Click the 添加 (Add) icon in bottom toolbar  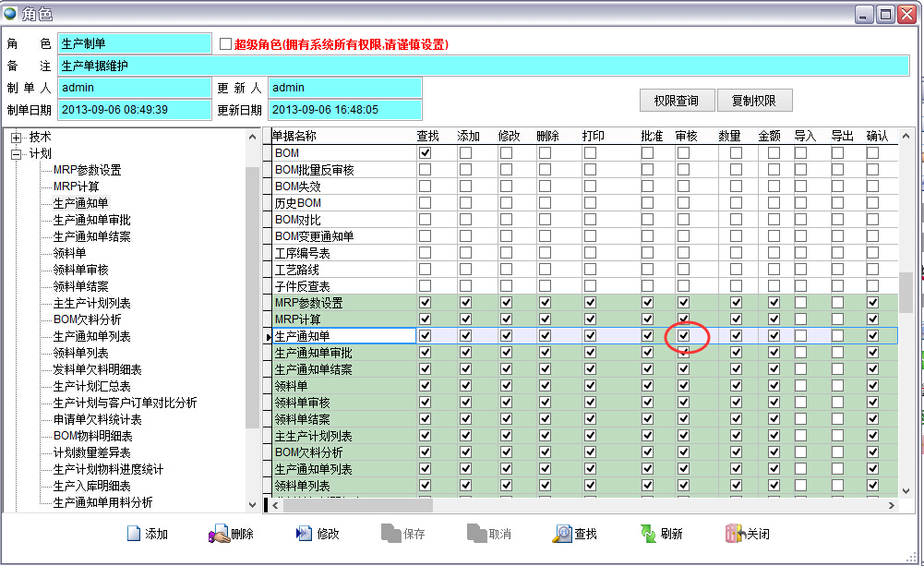tap(134, 534)
